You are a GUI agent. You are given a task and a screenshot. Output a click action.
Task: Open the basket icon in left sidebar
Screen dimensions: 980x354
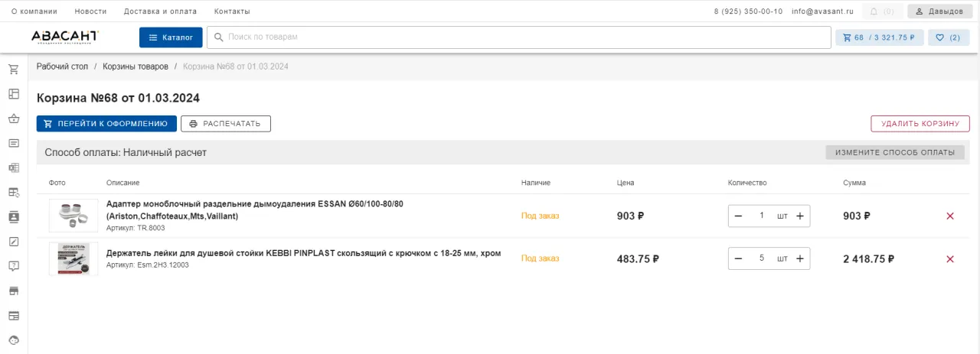click(x=14, y=119)
